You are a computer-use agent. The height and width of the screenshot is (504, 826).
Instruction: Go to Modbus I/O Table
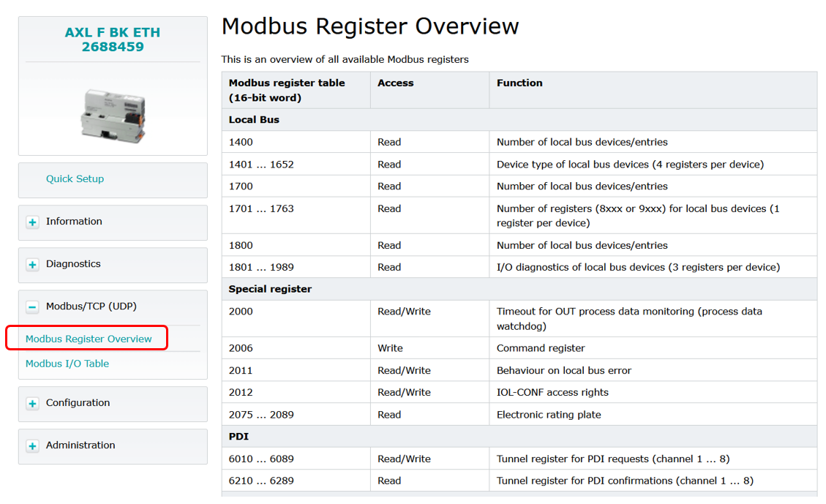(x=67, y=364)
